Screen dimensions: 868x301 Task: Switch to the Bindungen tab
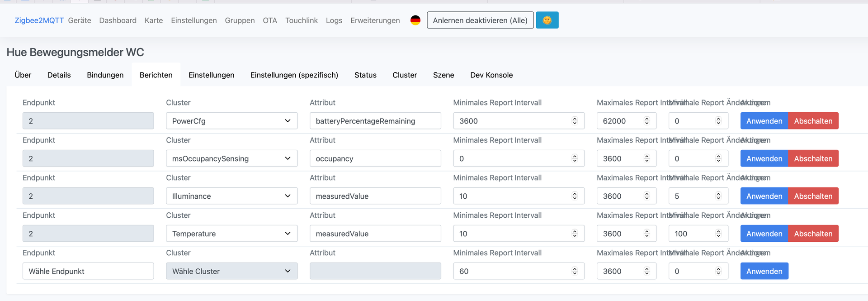[105, 75]
